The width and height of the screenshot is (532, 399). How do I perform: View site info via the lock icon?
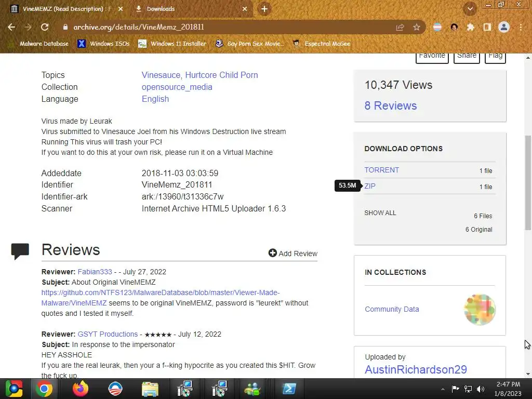point(65,27)
